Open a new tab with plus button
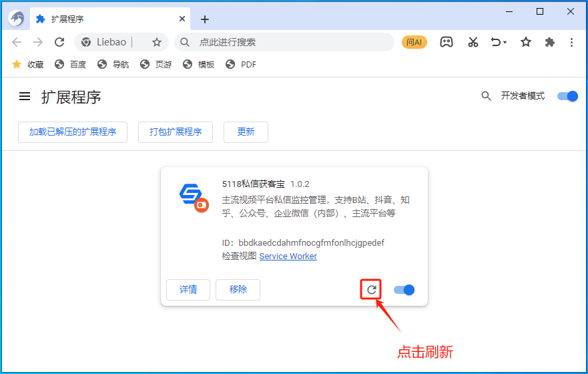588x374 pixels. point(205,19)
